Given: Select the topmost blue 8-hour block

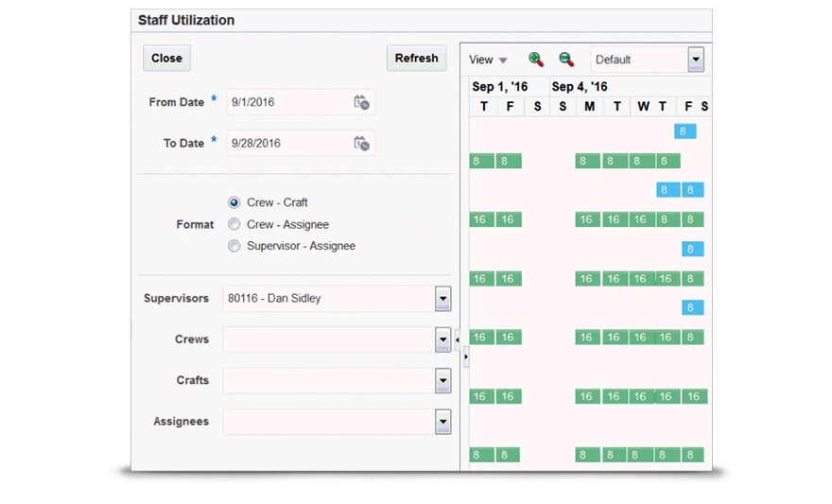Looking at the screenshot, I should pyautogui.click(x=685, y=131).
